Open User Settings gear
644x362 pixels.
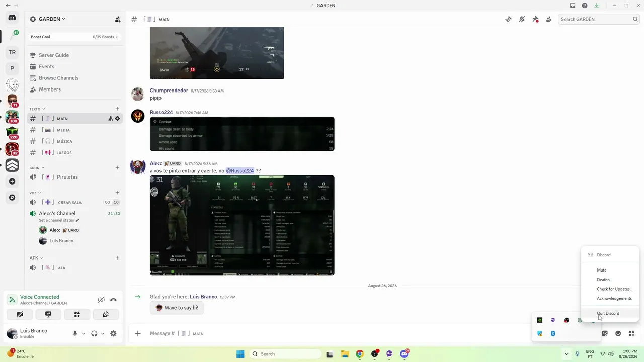(113, 333)
